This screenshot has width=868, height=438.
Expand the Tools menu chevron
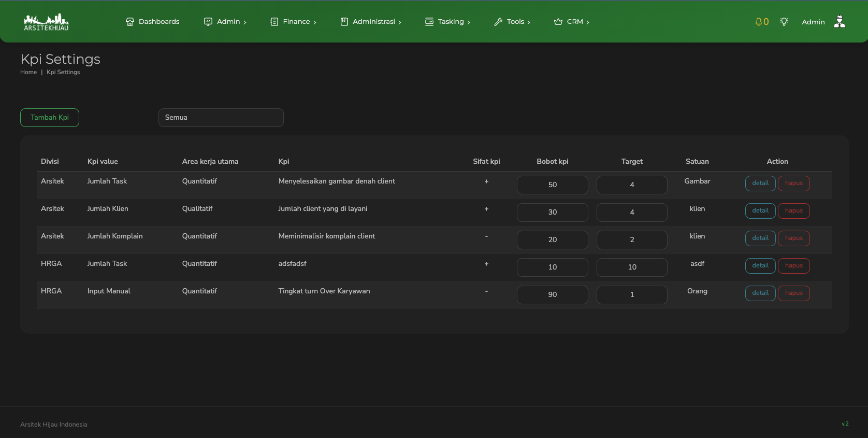[x=529, y=22]
